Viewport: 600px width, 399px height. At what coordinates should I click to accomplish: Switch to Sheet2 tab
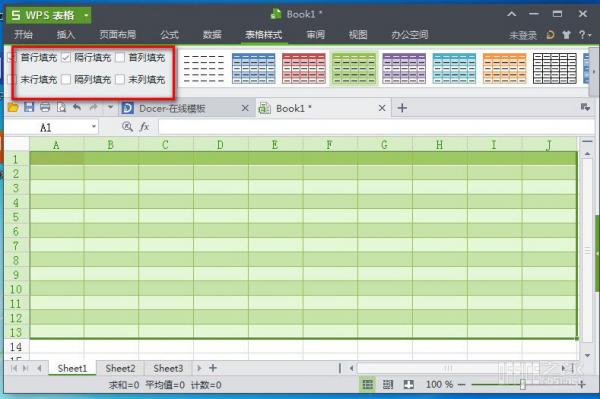click(x=120, y=368)
